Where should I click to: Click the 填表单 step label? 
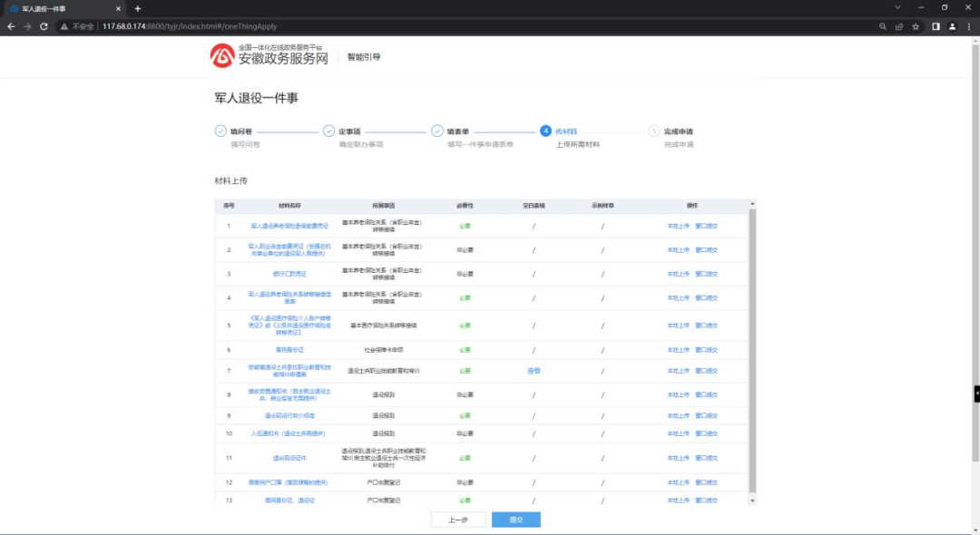[x=457, y=131]
